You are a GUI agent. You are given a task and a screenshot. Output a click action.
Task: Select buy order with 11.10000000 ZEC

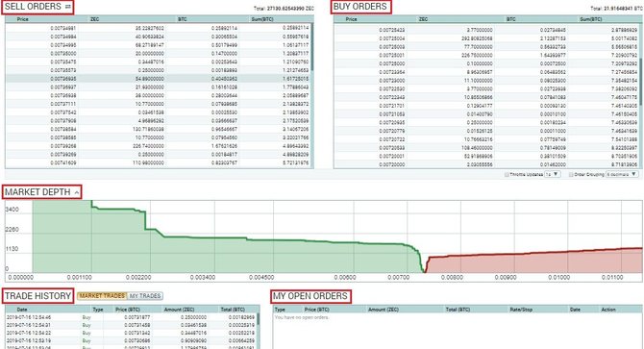pyautogui.click(x=486, y=81)
